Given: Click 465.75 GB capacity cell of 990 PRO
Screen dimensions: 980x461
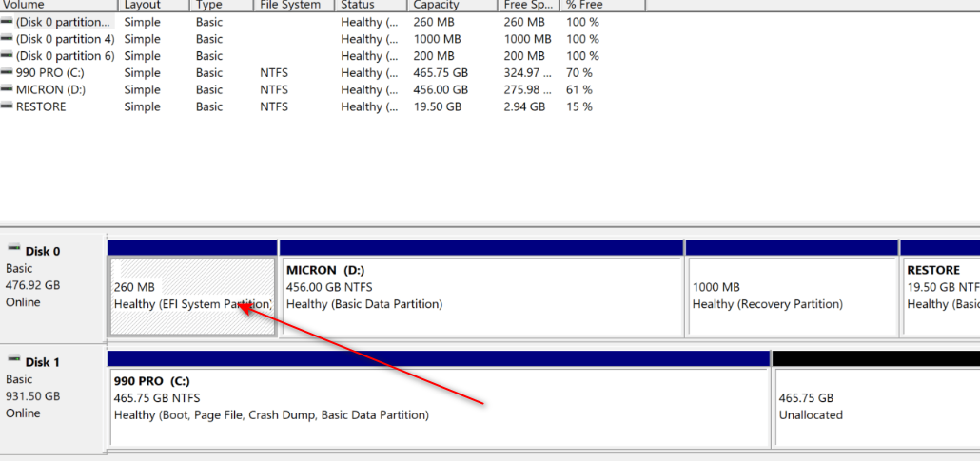Looking at the screenshot, I should click(x=441, y=72).
